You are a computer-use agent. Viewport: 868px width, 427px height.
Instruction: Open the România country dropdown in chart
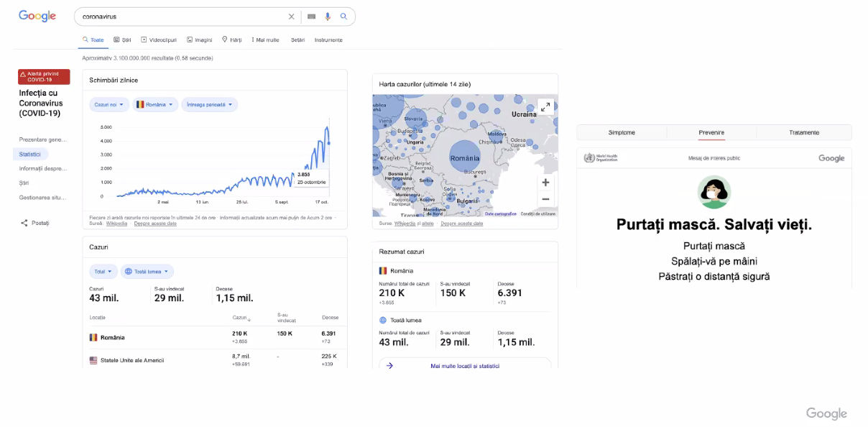click(x=155, y=104)
